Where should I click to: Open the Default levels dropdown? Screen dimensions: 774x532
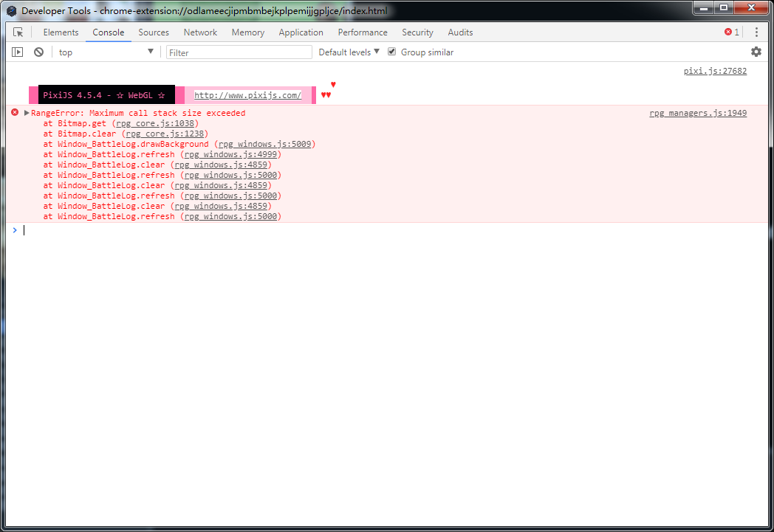tap(349, 52)
